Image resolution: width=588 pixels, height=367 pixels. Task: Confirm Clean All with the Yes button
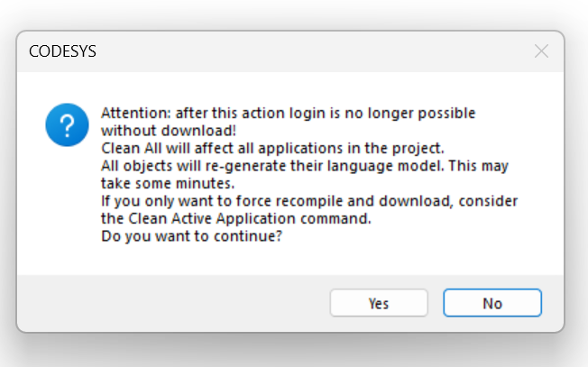(379, 303)
